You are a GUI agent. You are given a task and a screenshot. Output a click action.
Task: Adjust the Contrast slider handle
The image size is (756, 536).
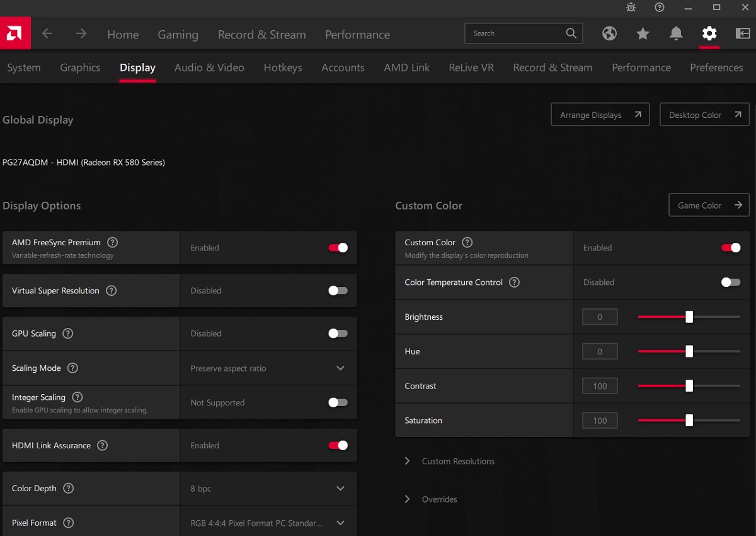click(689, 386)
